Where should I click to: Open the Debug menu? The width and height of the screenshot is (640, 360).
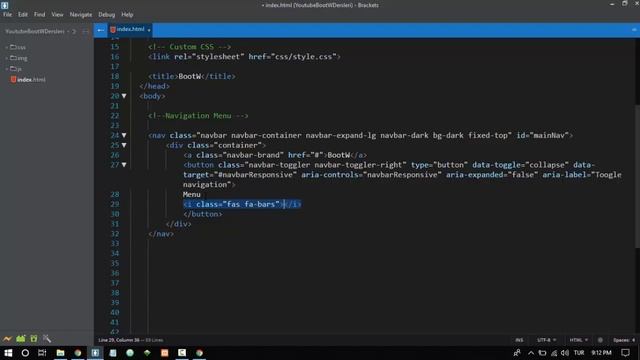point(107,15)
